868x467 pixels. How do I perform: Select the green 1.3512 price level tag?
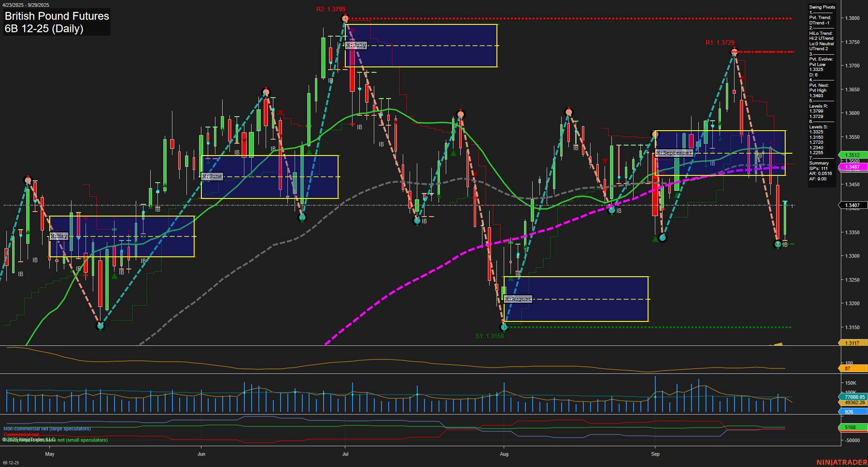tap(853, 155)
